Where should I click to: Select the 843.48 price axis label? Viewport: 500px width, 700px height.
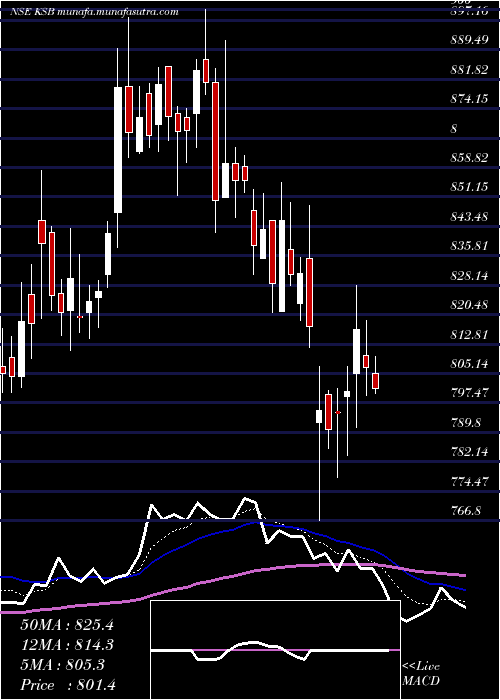tap(469, 217)
